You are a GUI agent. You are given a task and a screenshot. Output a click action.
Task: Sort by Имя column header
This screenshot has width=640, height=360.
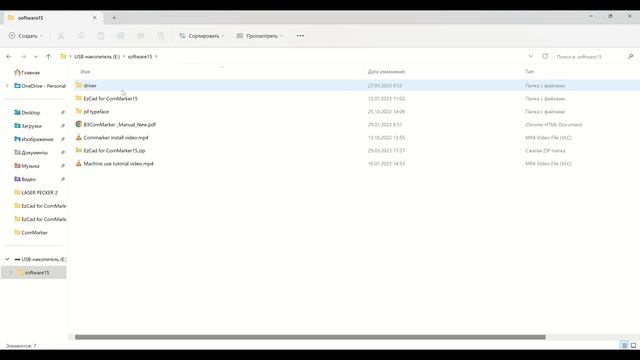tap(85, 71)
